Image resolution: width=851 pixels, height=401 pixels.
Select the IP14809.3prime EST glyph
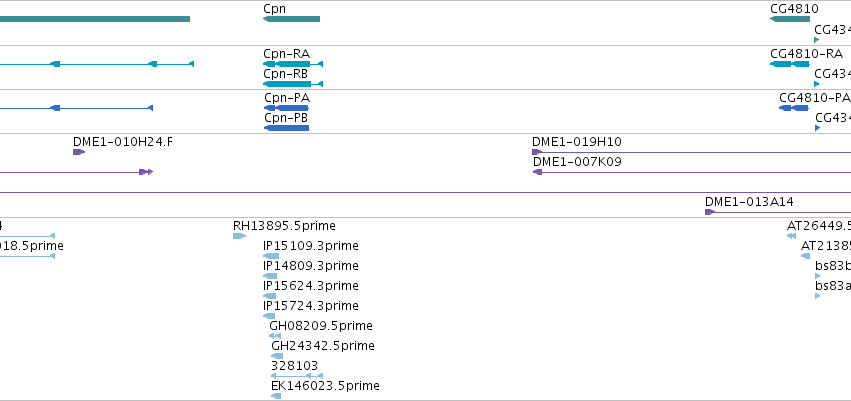pos(271,276)
